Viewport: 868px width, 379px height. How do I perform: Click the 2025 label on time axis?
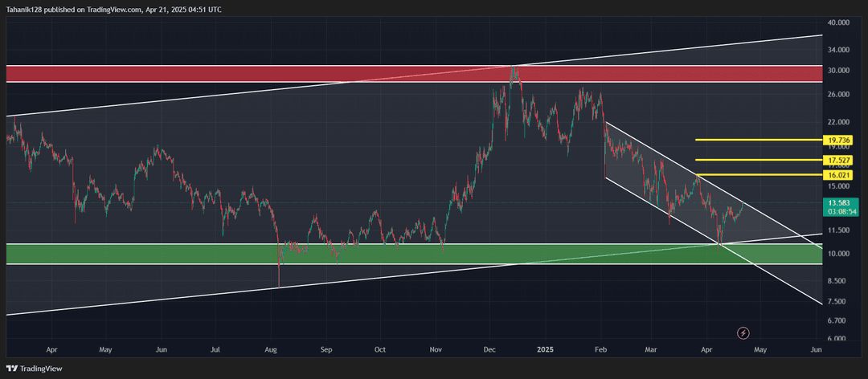pyautogui.click(x=545, y=349)
